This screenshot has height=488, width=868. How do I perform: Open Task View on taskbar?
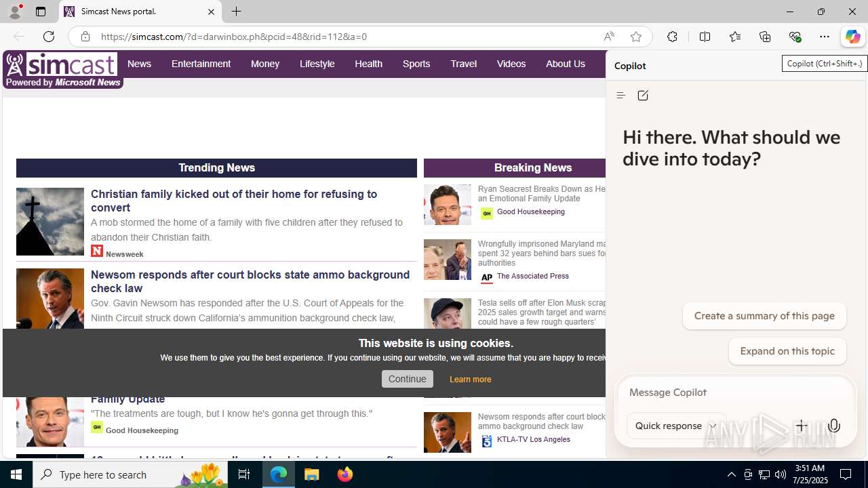pos(244,474)
